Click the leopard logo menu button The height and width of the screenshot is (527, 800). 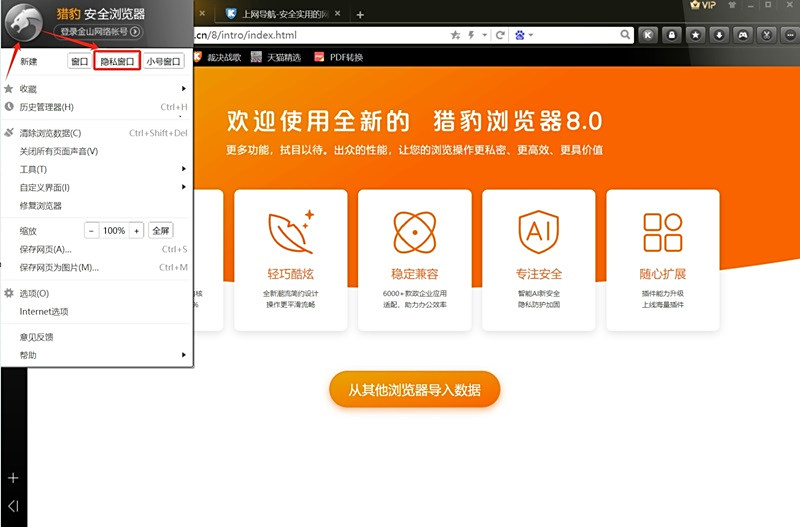point(23,22)
